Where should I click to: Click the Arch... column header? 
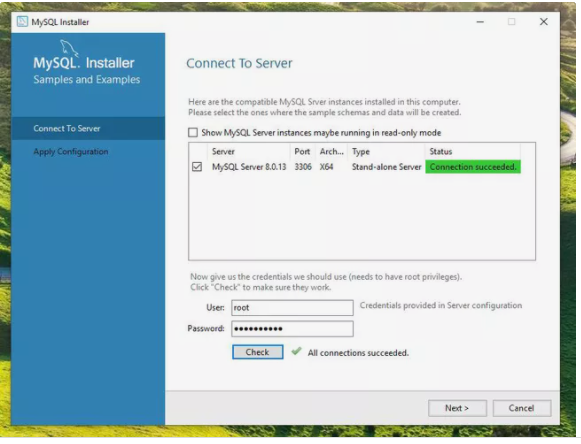[x=332, y=152]
